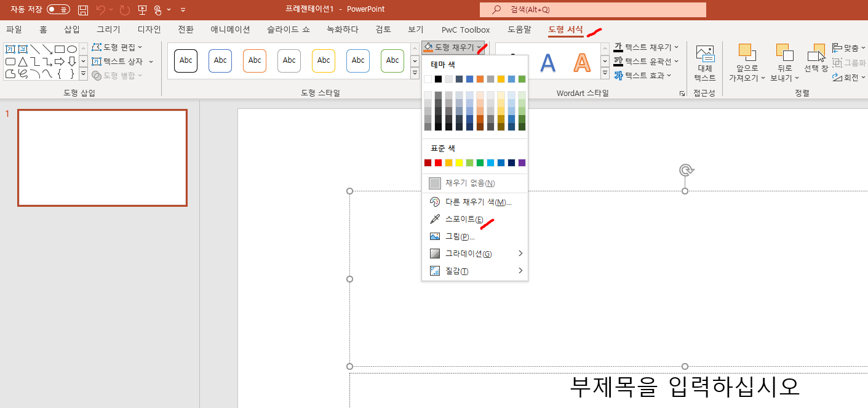This screenshot has width=868, height=408.
Task: Open the 회전 rotate dropdown
Action: (x=850, y=78)
